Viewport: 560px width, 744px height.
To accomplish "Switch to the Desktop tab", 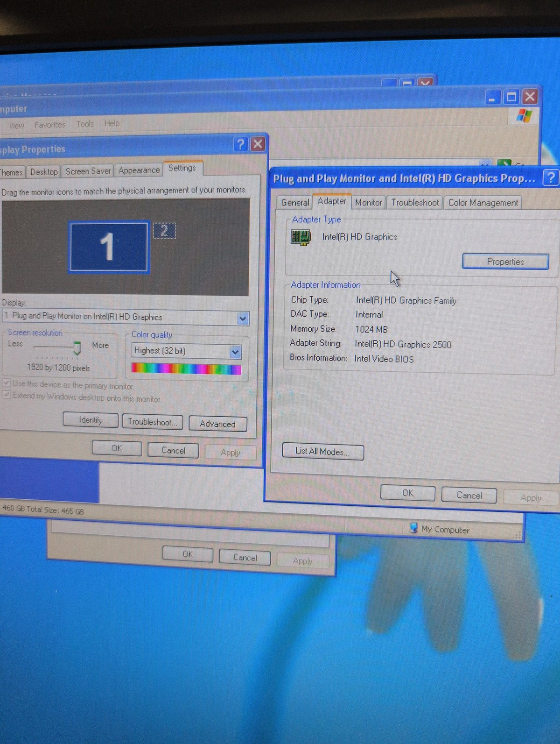I will (x=44, y=172).
